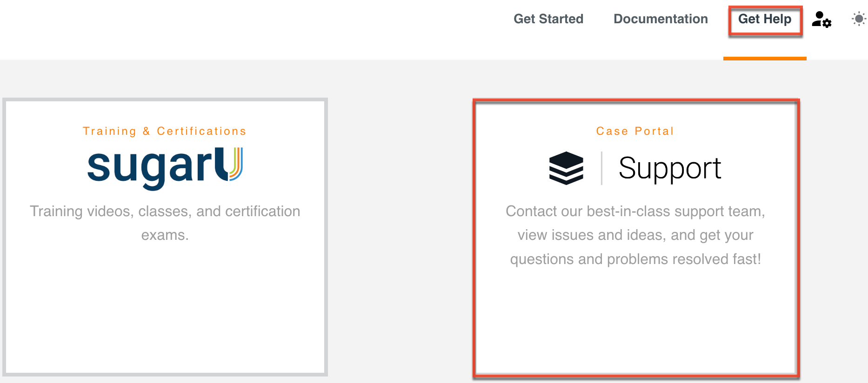Open the user settings icon
This screenshot has height=383, width=868.
click(x=821, y=20)
